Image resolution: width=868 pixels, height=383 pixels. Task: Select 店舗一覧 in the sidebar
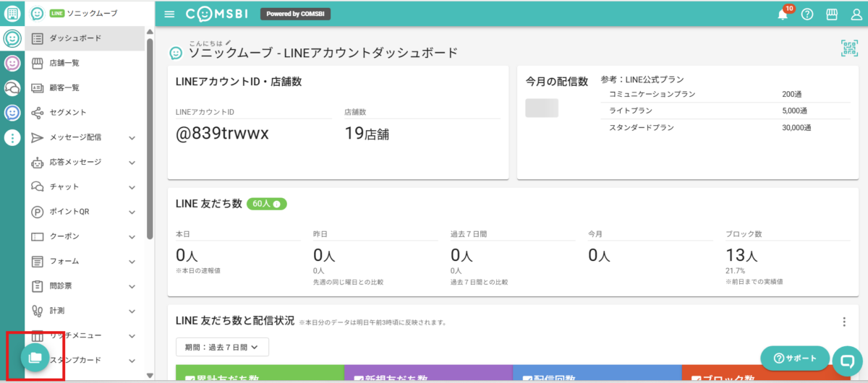coord(64,63)
